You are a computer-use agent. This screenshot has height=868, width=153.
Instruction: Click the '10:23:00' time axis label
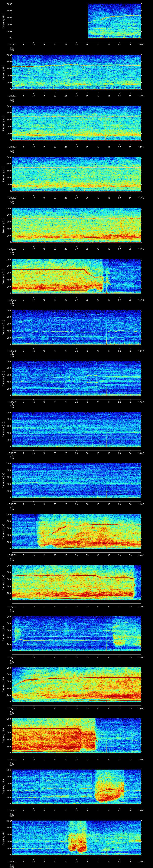[x=12, y=760]
